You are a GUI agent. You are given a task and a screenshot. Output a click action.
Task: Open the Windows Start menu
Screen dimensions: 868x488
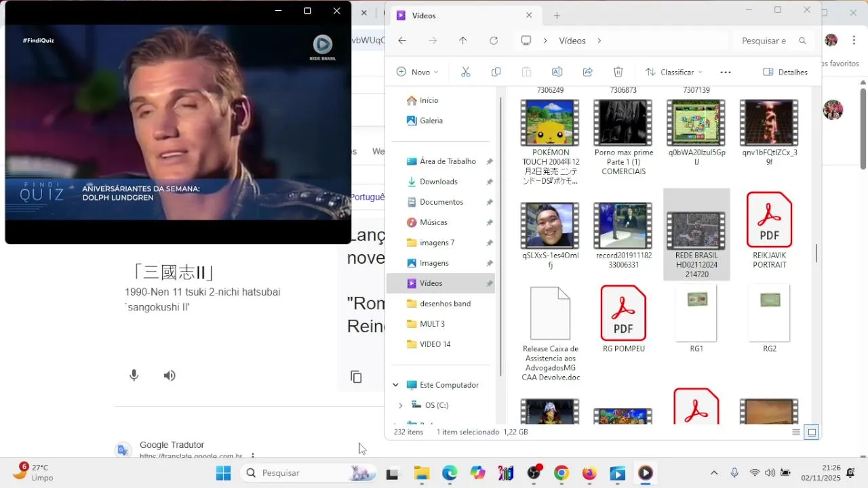pyautogui.click(x=223, y=473)
